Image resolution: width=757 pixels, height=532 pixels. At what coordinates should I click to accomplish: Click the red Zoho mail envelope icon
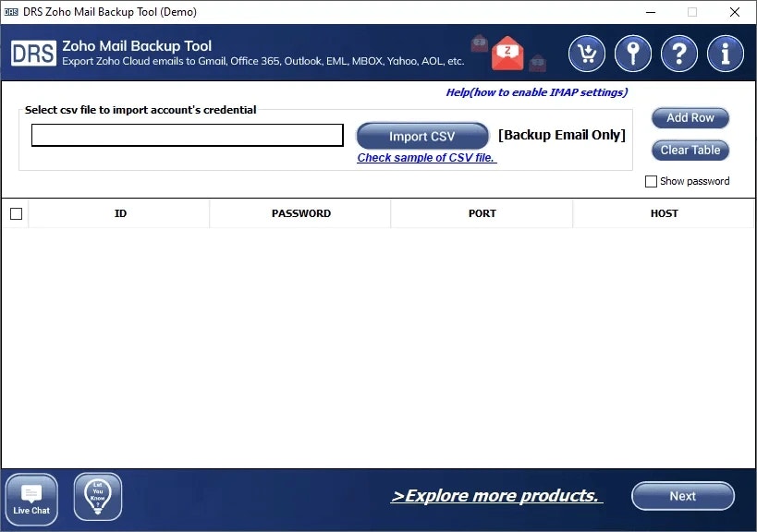pos(507,53)
